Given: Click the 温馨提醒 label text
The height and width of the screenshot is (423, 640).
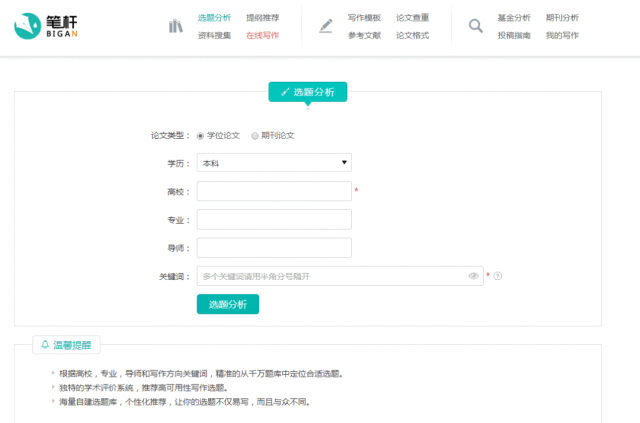Looking at the screenshot, I should pyautogui.click(x=72, y=345).
